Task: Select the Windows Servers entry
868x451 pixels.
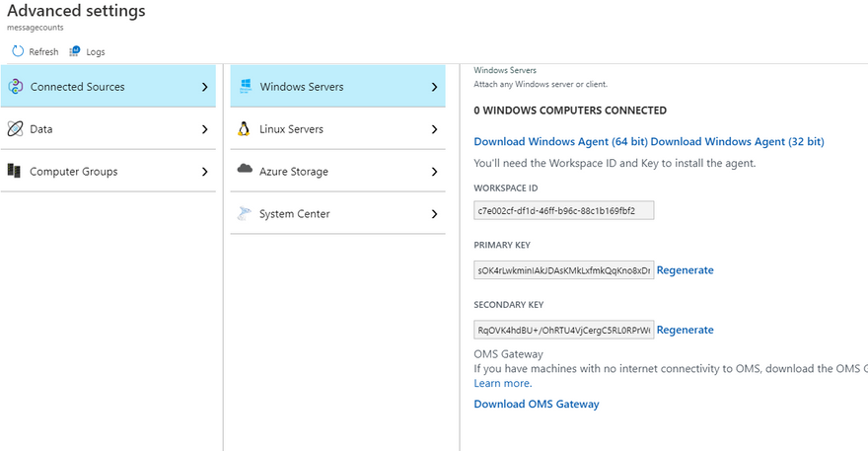Action: pyautogui.click(x=337, y=86)
